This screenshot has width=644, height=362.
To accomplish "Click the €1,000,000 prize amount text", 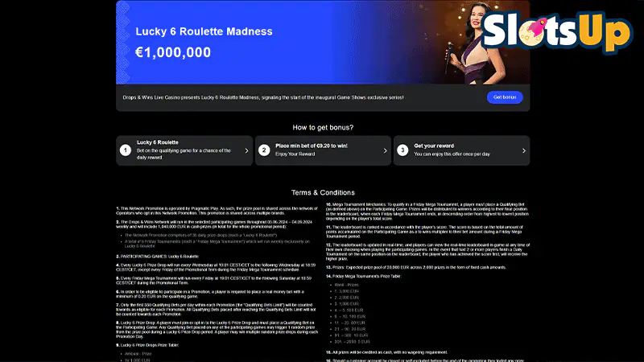I will tap(173, 52).
